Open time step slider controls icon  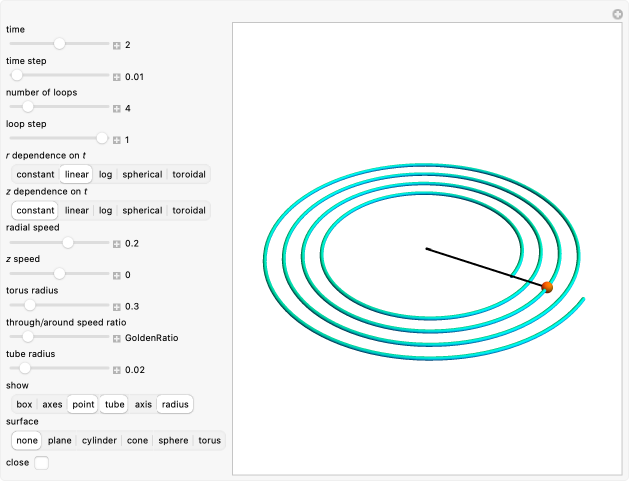[117, 77]
